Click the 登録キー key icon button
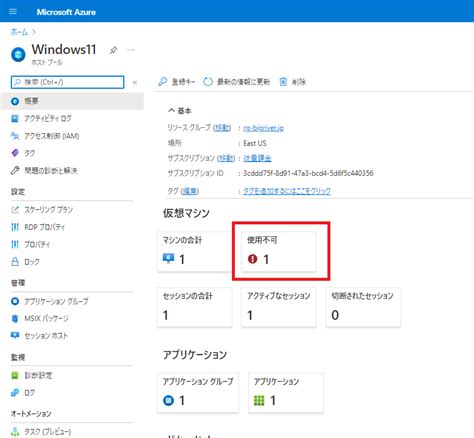This screenshot has width=474, height=438. click(177, 82)
